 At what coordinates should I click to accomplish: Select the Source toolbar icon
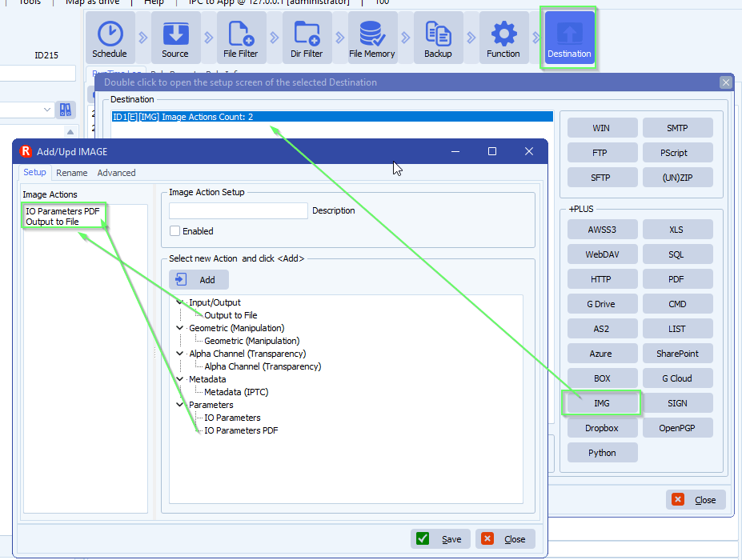point(175,37)
